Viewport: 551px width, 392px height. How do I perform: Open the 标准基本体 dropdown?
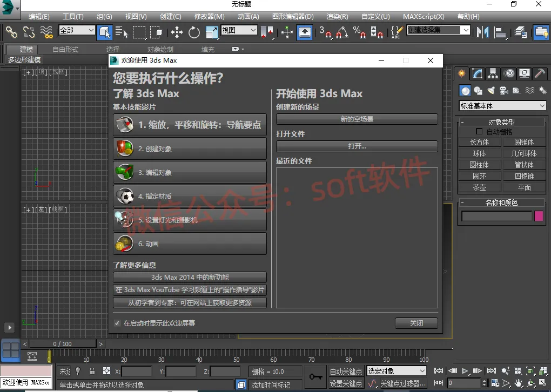pos(502,106)
